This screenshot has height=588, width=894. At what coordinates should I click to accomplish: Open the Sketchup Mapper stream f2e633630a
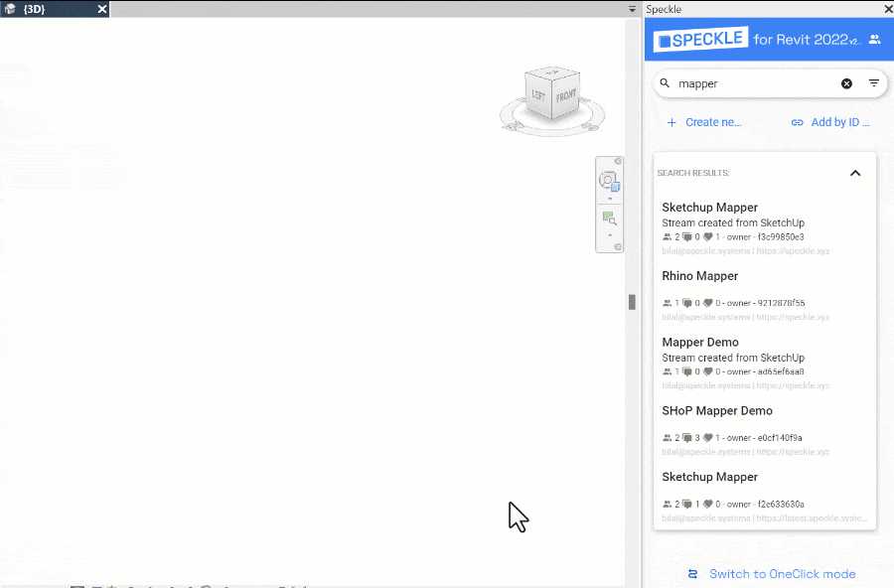pyautogui.click(x=765, y=497)
